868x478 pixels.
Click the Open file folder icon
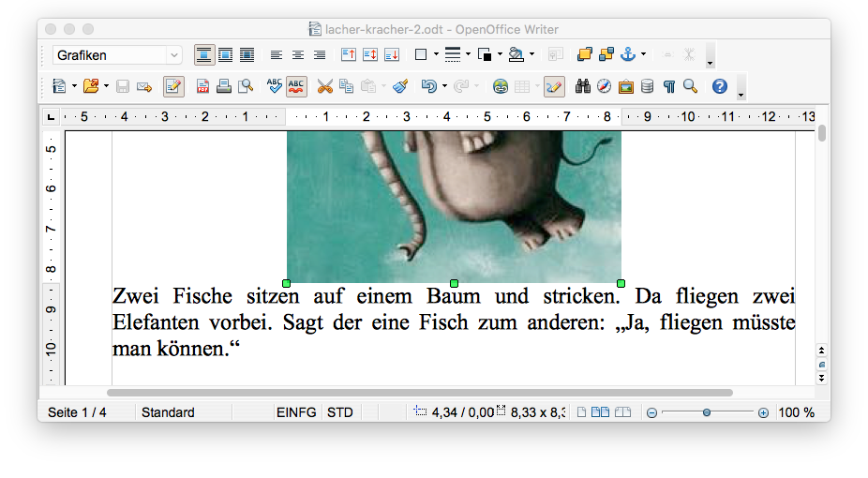[91, 86]
